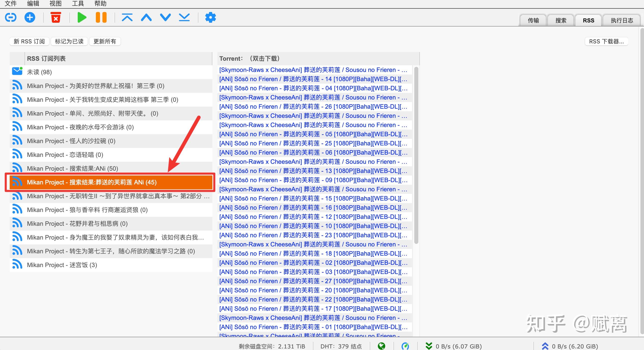Click the 更新所有 button
Screen dimensions: 644x350
point(105,41)
